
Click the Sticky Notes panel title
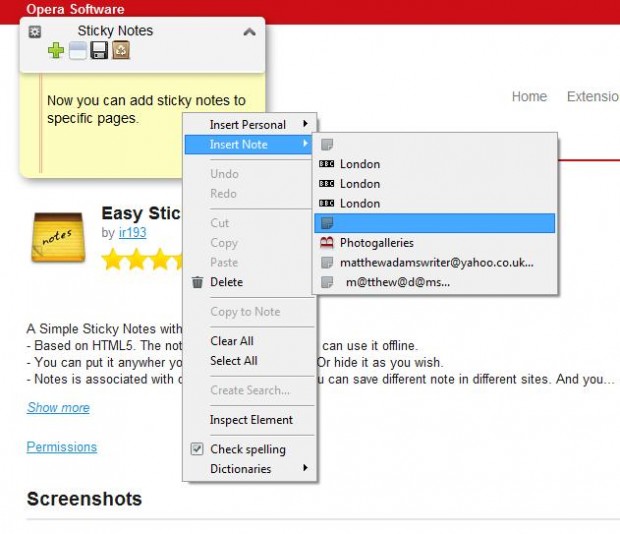pyautogui.click(x=115, y=31)
